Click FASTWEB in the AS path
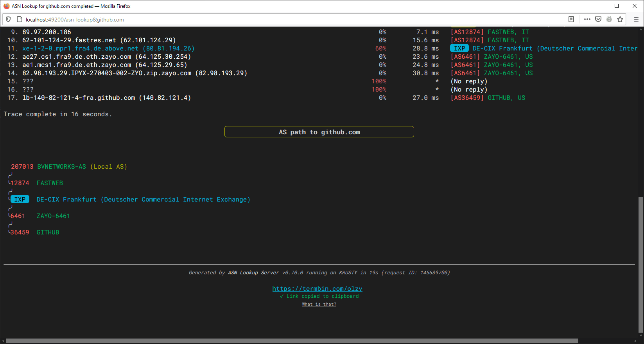 click(50, 183)
